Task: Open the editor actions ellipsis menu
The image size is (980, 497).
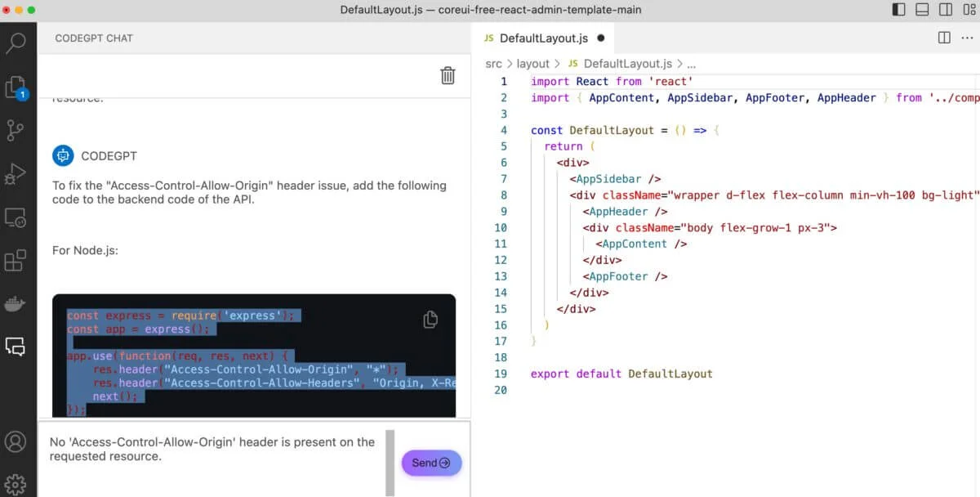Action: coord(967,38)
